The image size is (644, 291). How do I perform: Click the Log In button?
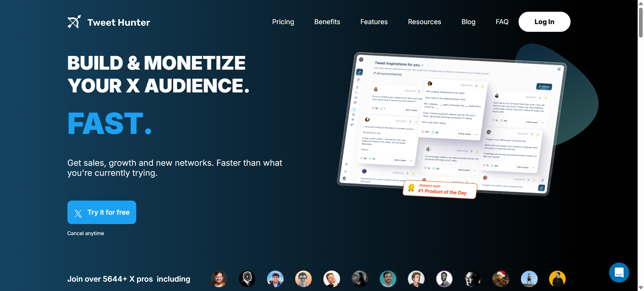pos(544,22)
